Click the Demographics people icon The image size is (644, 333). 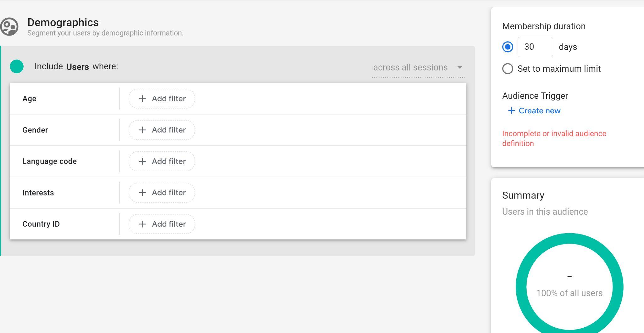(x=9, y=27)
